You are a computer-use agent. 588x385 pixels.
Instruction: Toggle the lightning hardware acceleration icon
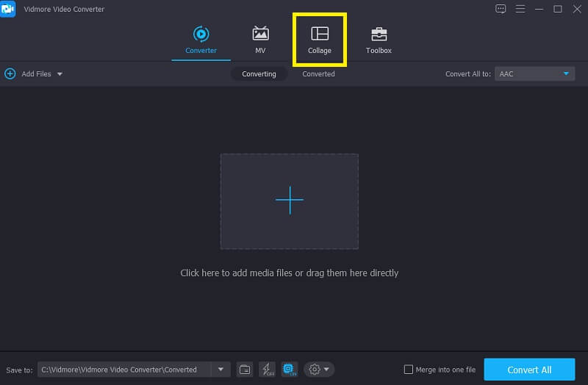click(267, 370)
